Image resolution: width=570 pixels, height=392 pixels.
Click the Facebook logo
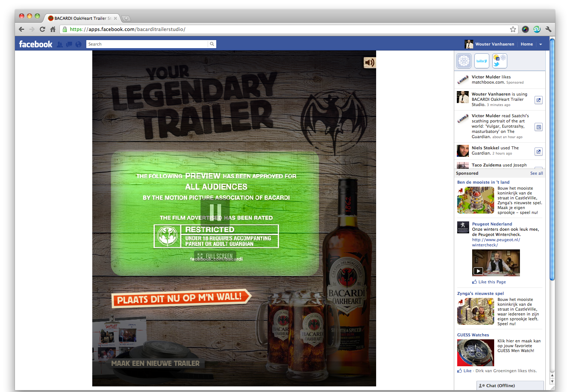tap(35, 44)
